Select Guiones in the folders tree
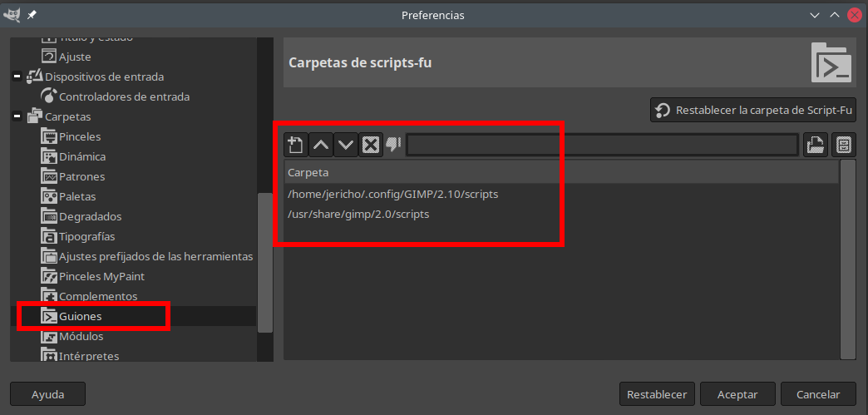 click(x=81, y=317)
